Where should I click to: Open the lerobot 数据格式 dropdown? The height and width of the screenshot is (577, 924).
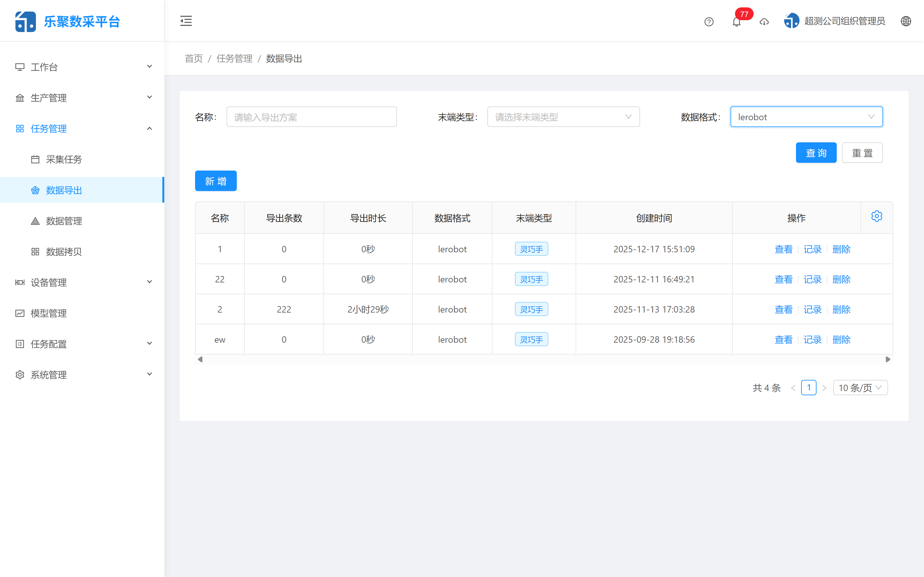point(806,116)
